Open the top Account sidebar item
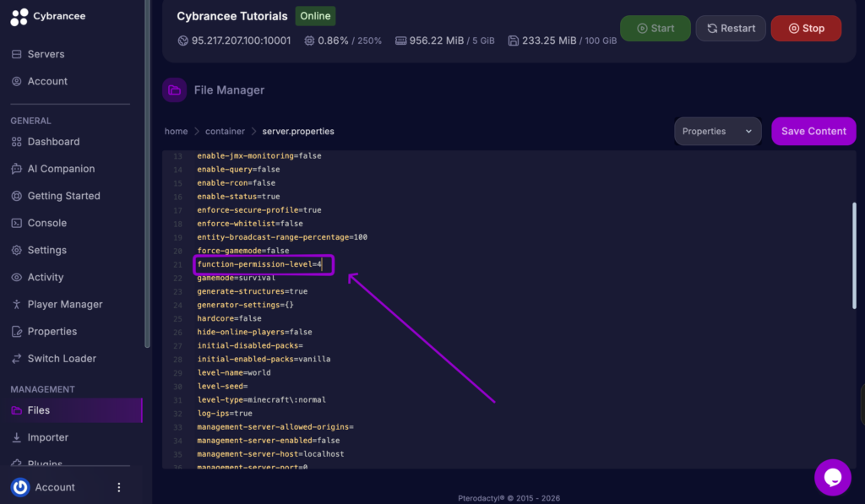865x504 pixels. [x=47, y=81]
